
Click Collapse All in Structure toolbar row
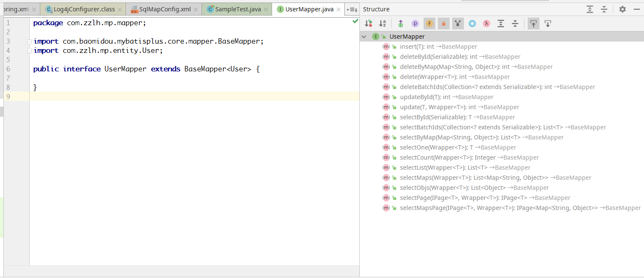click(x=515, y=24)
